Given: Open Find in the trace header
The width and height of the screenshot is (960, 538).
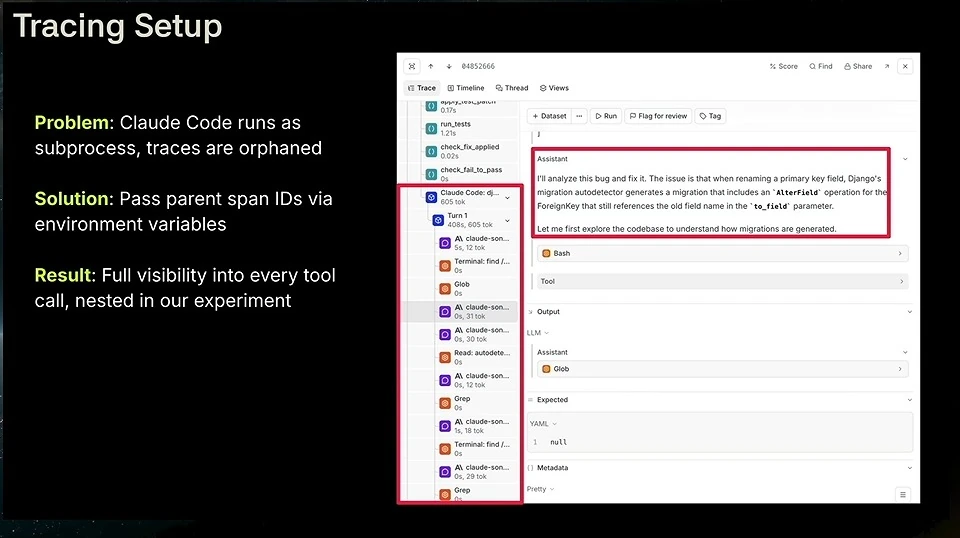Looking at the screenshot, I should [821, 66].
